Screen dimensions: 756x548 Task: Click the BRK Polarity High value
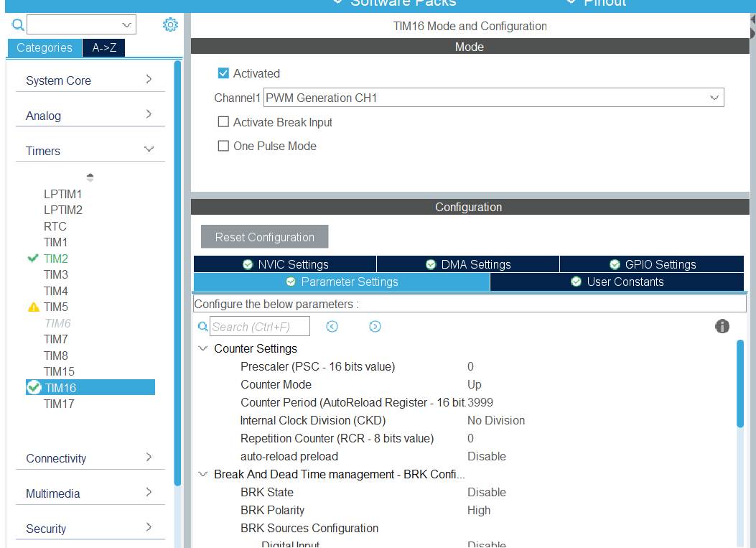[x=478, y=510]
